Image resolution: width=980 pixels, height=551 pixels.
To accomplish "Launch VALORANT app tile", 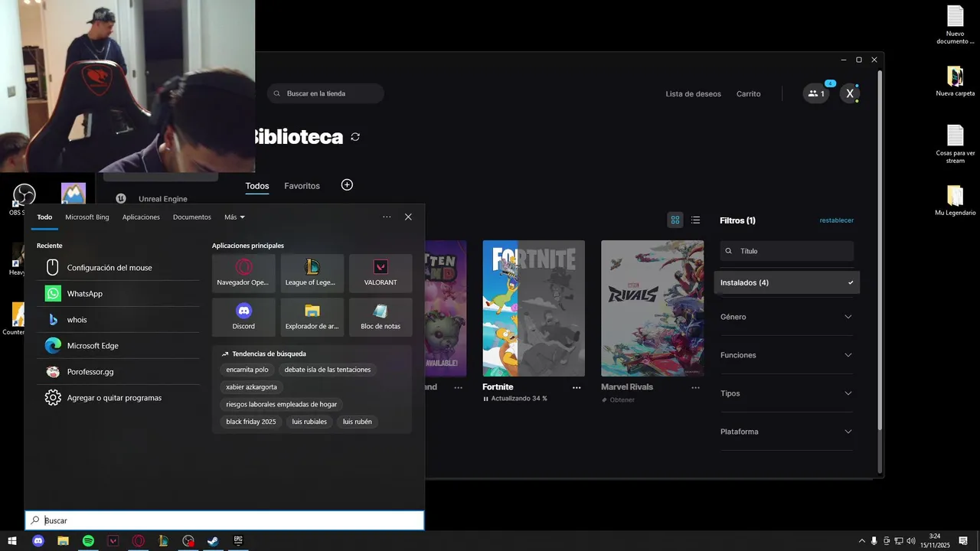I will (x=381, y=273).
